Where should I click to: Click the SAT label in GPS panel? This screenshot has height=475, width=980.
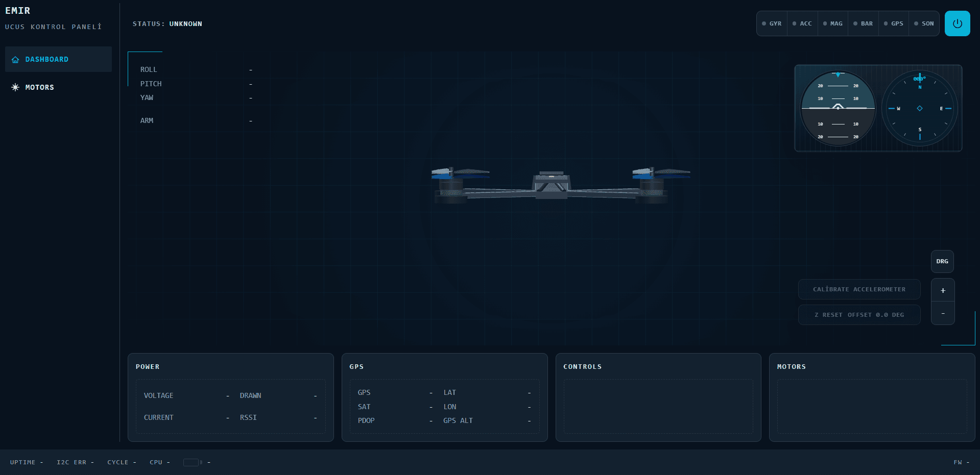[x=364, y=407]
